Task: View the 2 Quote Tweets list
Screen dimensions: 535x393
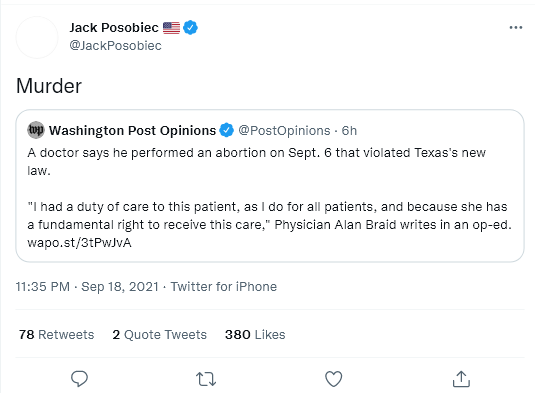Action: pyautogui.click(x=159, y=335)
